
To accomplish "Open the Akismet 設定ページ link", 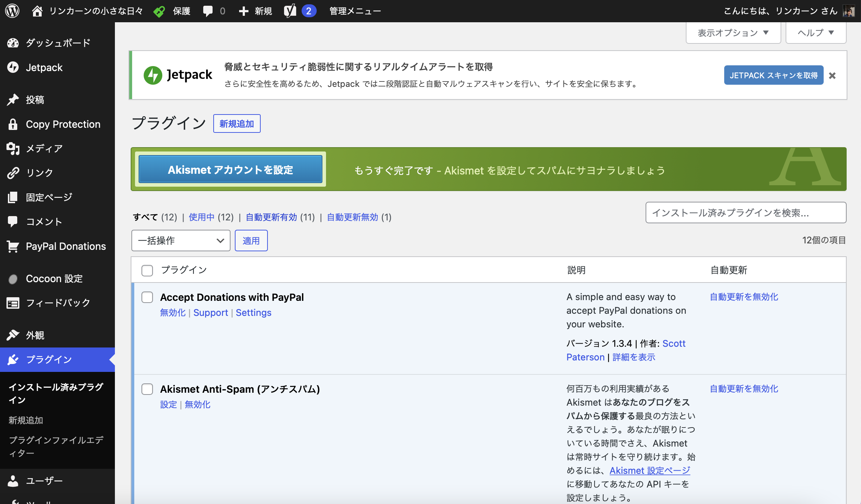I will pos(650,471).
